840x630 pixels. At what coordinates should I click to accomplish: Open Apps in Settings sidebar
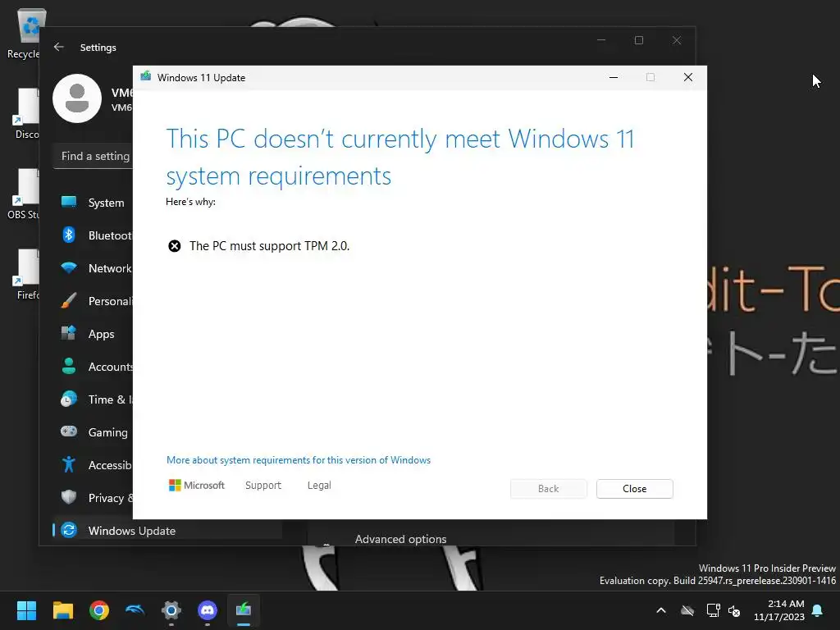(94, 334)
